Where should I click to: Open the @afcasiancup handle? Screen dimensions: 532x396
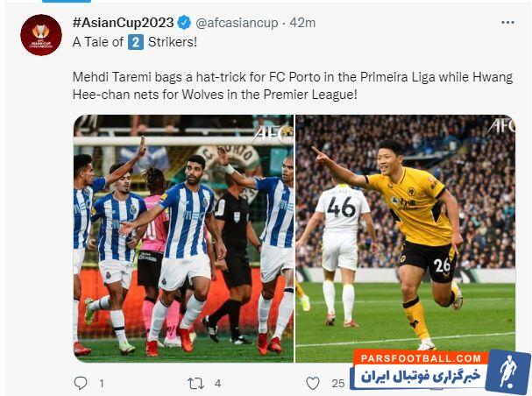coord(237,23)
